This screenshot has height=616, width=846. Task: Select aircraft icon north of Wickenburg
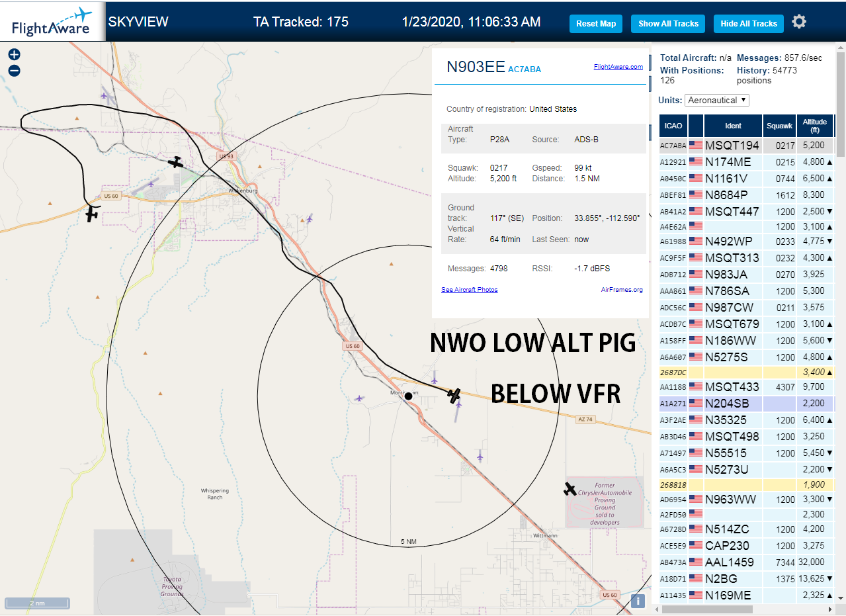pos(175,161)
